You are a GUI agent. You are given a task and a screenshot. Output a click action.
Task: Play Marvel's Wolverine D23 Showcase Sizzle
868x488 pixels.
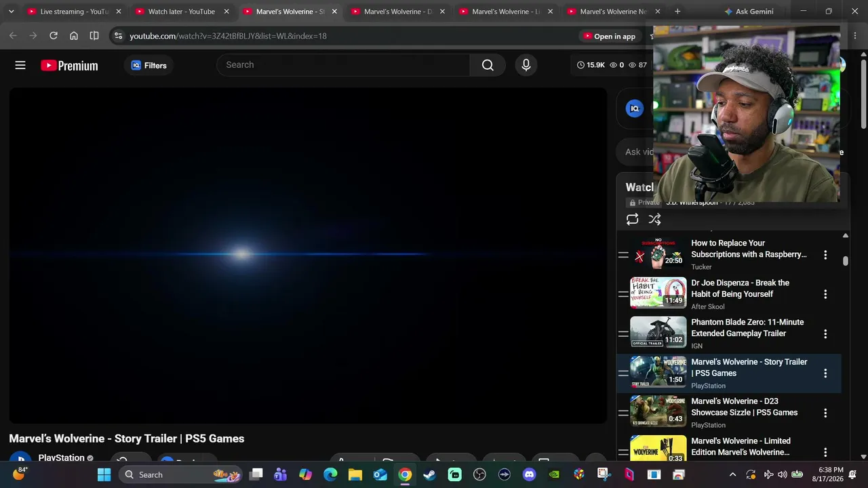pyautogui.click(x=744, y=407)
